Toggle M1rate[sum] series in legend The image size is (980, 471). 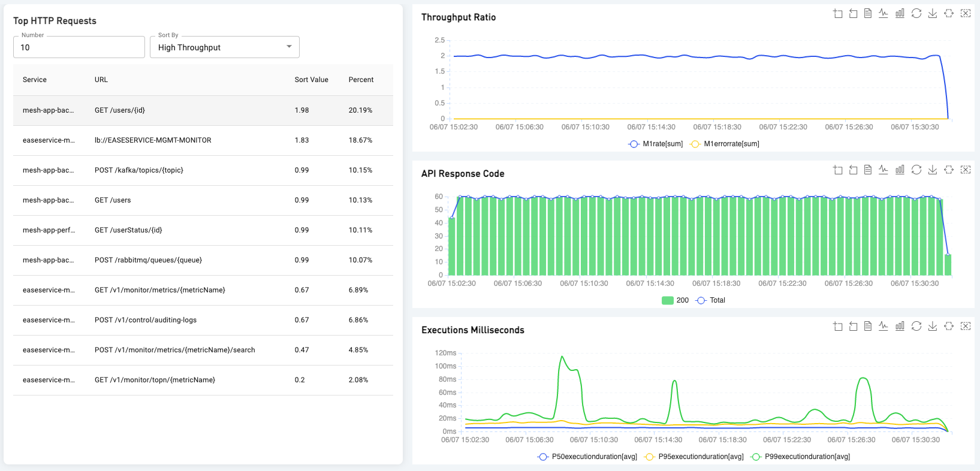point(656,144)
